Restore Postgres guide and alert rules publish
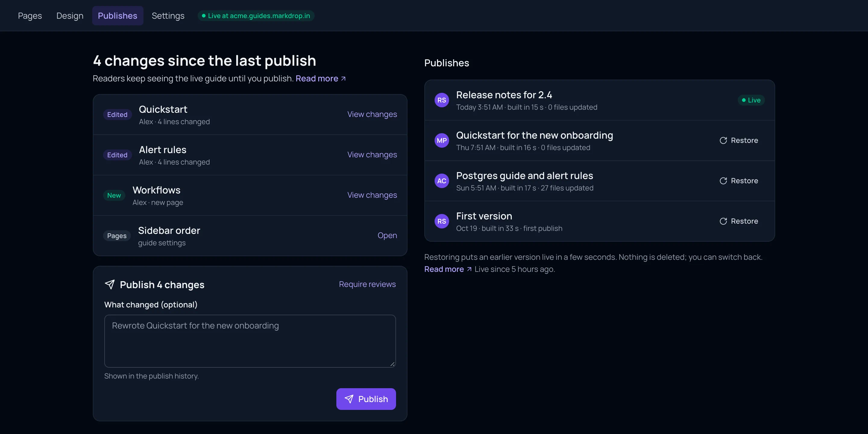This screenshot has height=434, width=868. click(x=739, y=181)
